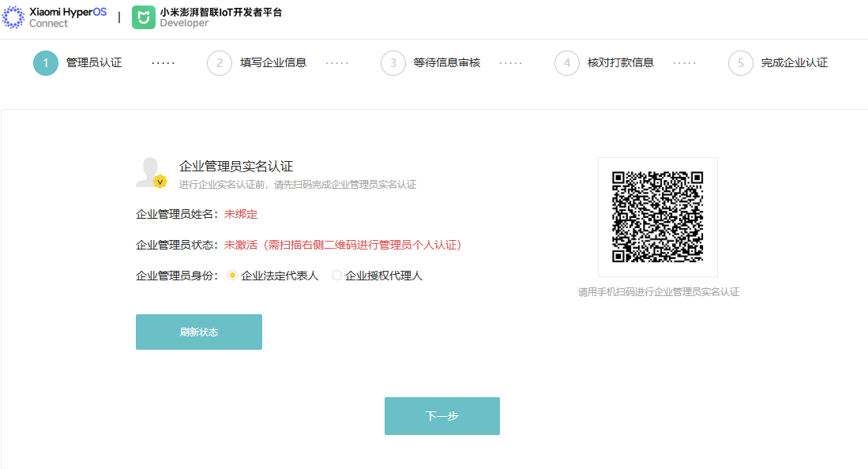This screenshot has width=868, height=469.
Task: Open the 管理员认证 step label
Action: click(94, 63)
